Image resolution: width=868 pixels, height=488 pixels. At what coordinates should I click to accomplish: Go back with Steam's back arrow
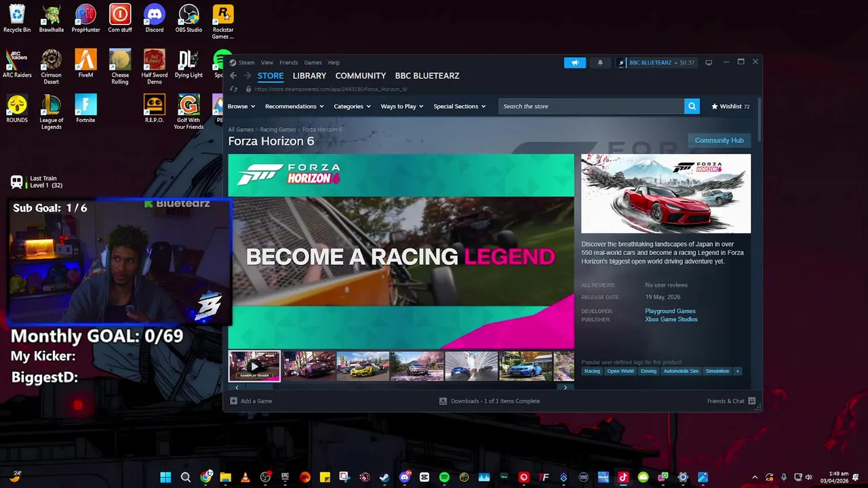[233, 76]
